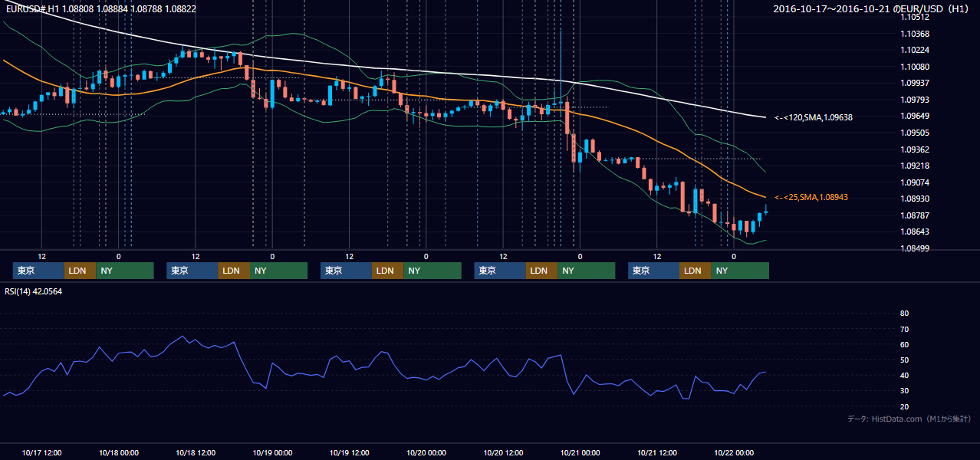This screenshot has width=980, height=460.
Task: Click the 1.08643 price axis label
Action: 915,232
